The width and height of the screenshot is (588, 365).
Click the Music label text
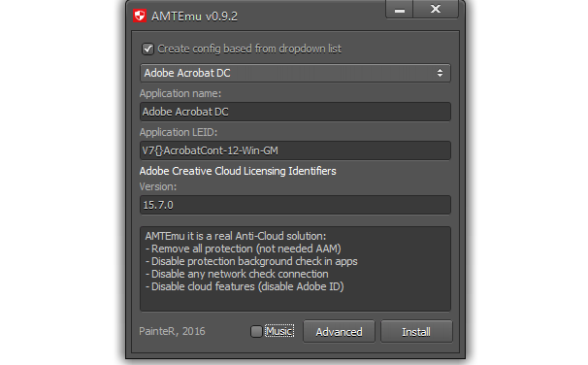279,331
